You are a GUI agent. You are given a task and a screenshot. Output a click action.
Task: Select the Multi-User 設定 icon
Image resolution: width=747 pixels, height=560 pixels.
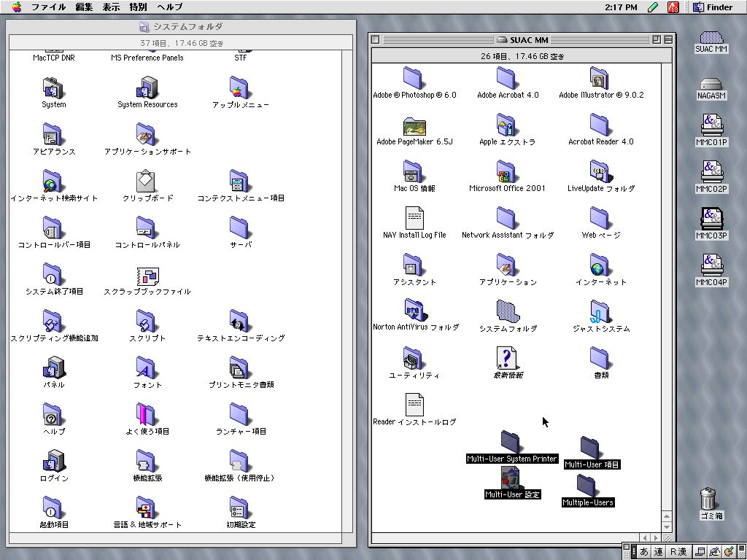[x=511, y=478]
